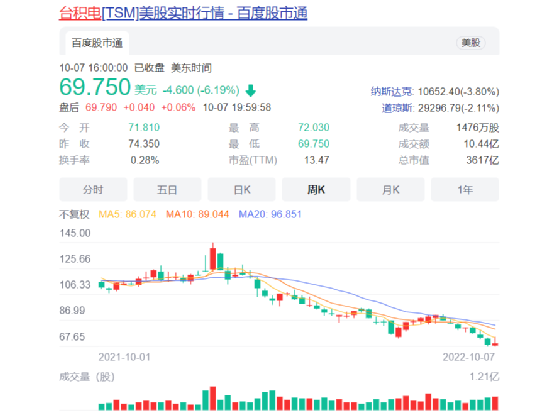553x417 pixels.
Task: Click the 67.65 axis label
Action: [72, 337]
